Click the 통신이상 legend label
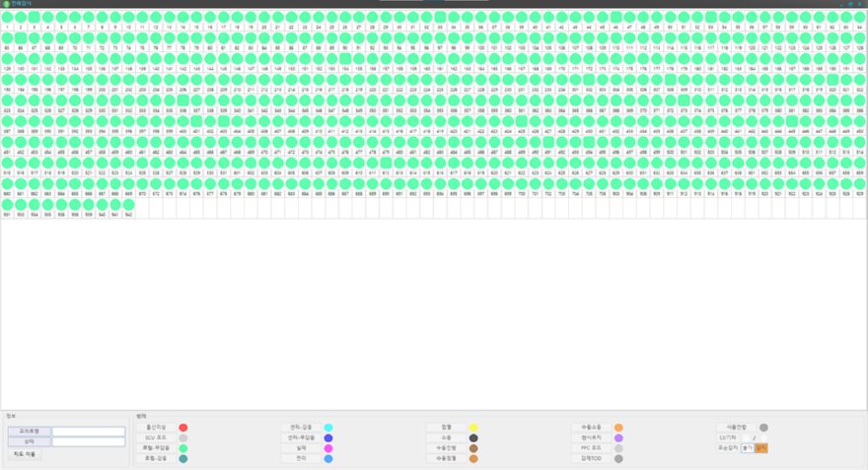This screenshot has width=868, height=470. coord(156,428)
